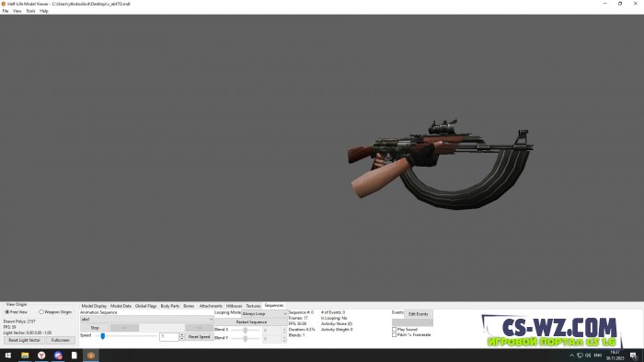The width and height of the screenshot is (644, 362).
Task: Enable the Play Sound checkbox
Action: click(395, 329)
